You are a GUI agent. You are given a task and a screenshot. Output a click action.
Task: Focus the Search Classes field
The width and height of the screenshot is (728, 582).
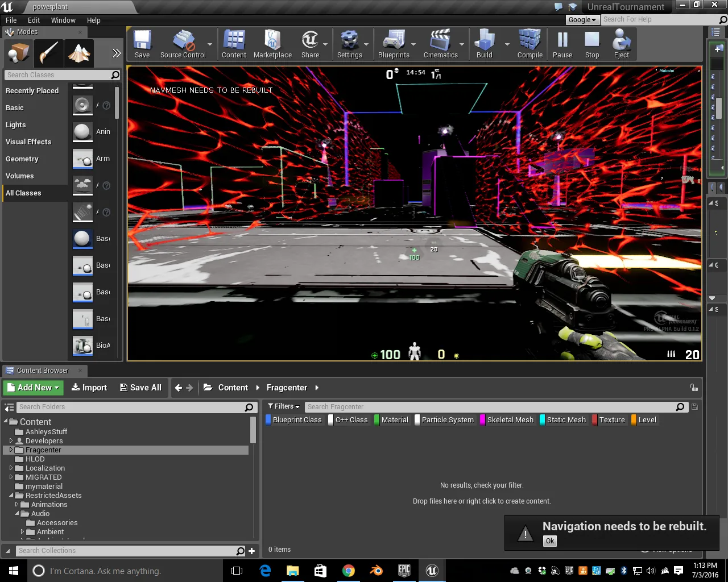point(62,75)
